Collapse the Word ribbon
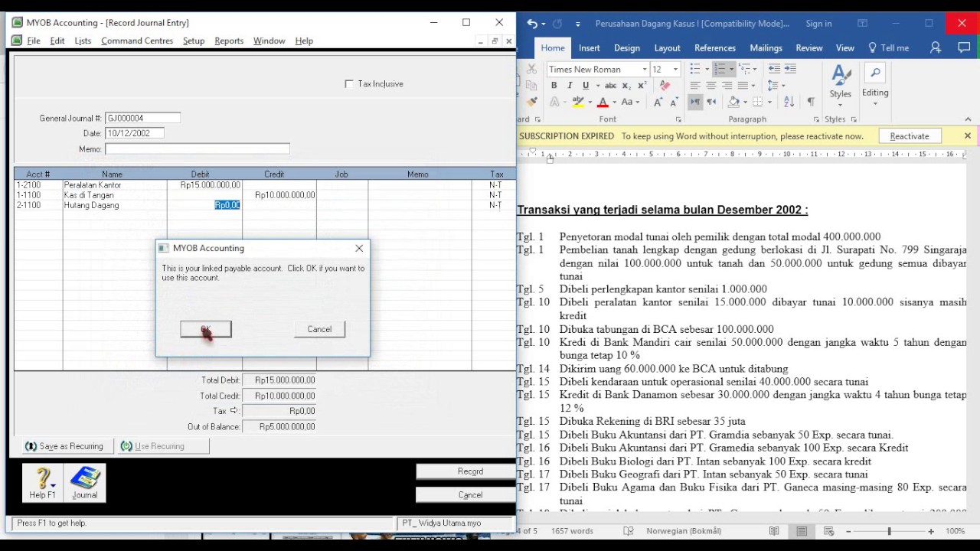This screenshot has width=980, height=551. (968, 119)
